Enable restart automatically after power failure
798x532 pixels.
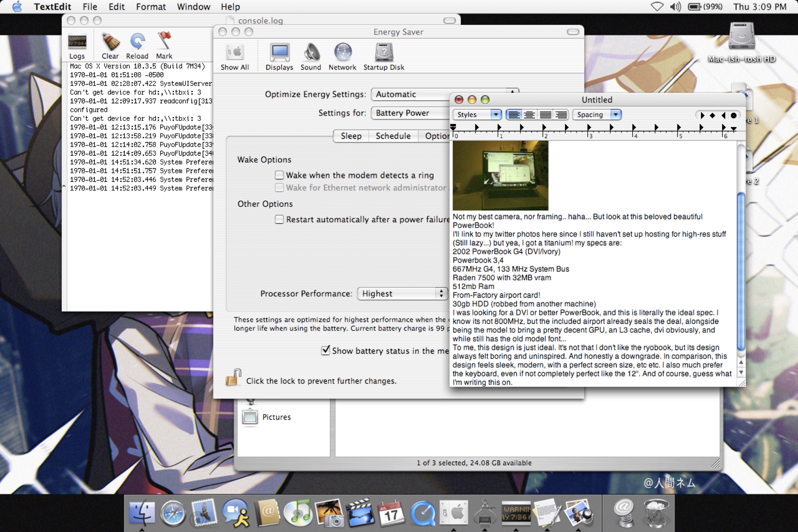[x=279, y=219]
